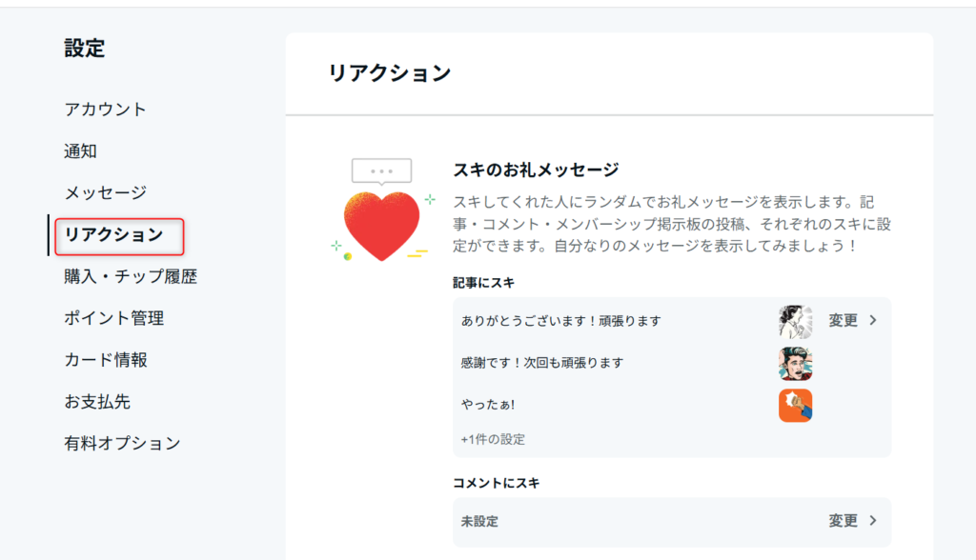Screen dimensions: 976x560
Task: Show the +1件の設定 additional messages
Action: pyautogui.click(x=493, y=439)
